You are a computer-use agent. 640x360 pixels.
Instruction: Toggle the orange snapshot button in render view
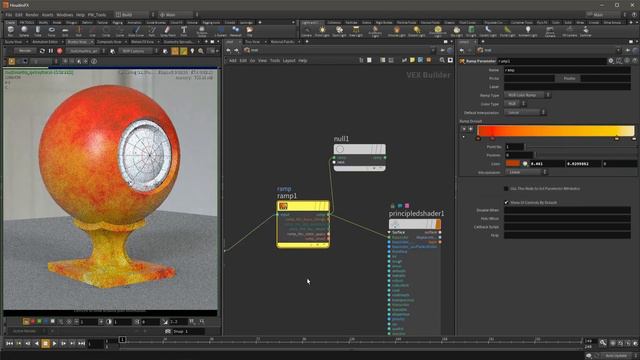tap(175, 51)
